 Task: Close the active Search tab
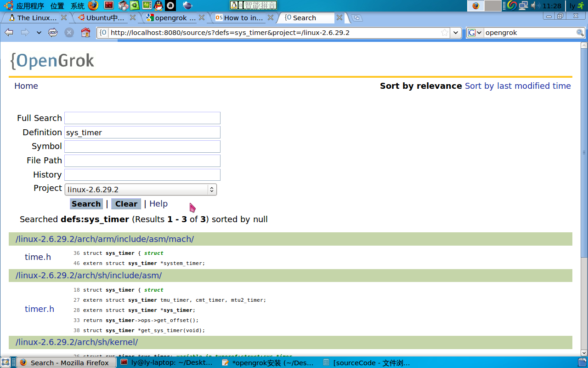pyautogui.click(x=339, y=17)
